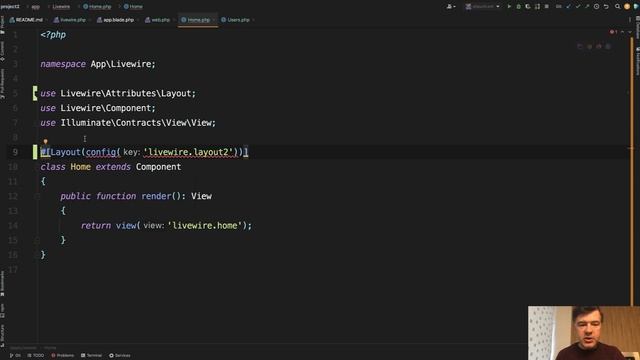Click the orange IDE updates avatar icon
The height and width of the screenshot is (360, 640).
(627, 7)
